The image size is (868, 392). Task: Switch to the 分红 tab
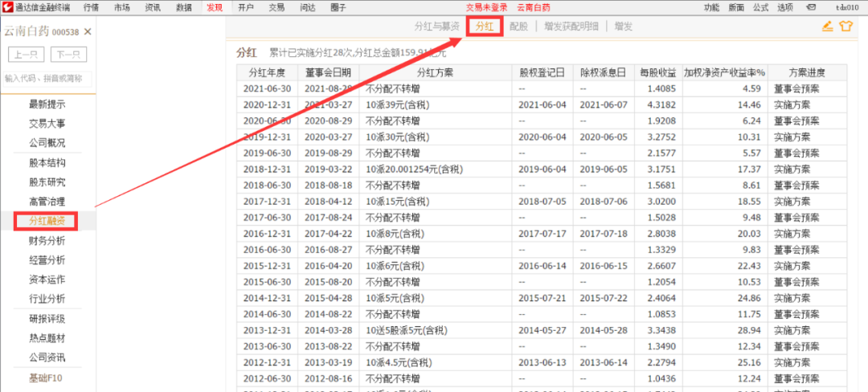pos(485,26)
